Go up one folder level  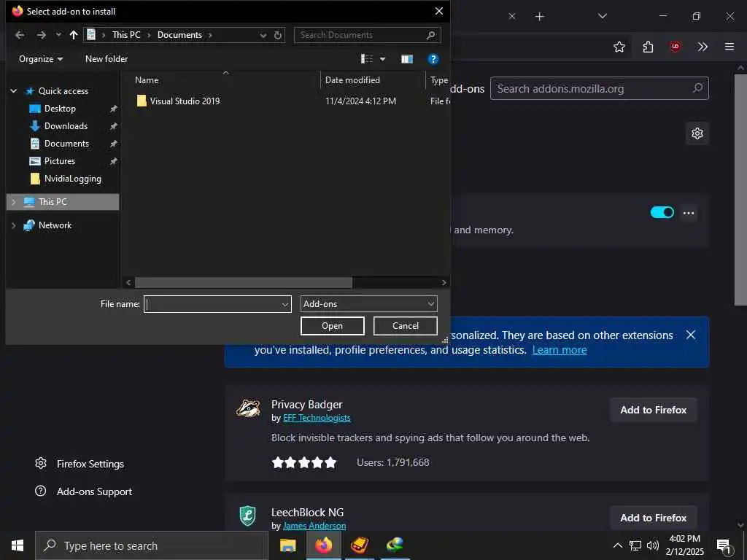pyautogui.click(x=74, y=35)
